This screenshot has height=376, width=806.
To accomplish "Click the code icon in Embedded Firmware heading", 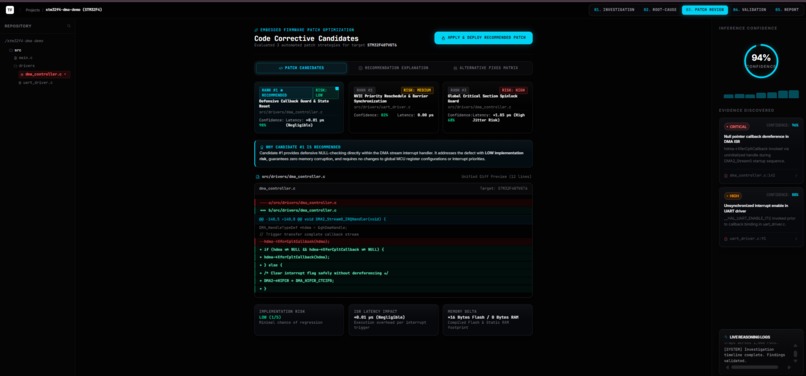I will point(257,30).
